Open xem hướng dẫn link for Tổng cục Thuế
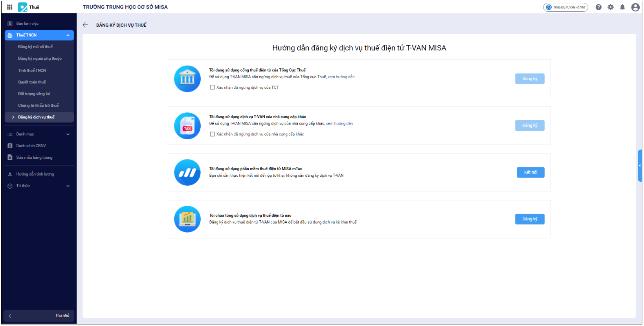This screenshot has height=326, width=644. (x=341, y=77)
